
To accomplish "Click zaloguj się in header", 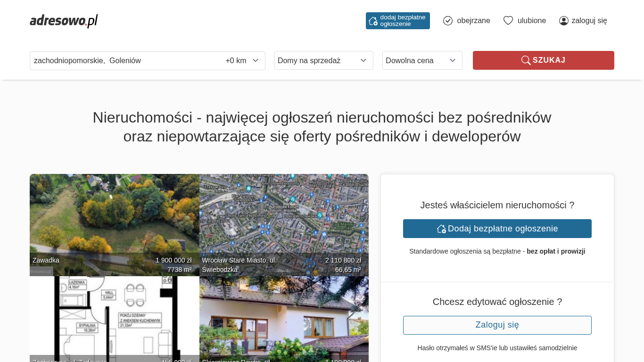I will point(589,21).
